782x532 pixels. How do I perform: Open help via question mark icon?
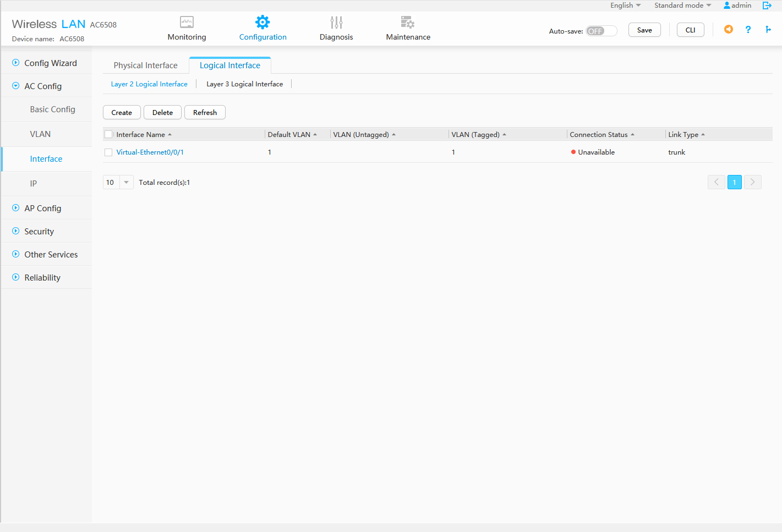pyautogui.click(x=748, y=30)
